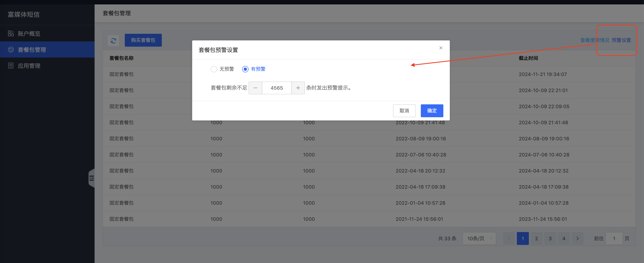The image size is (644, 263).
Task: Select the 无预警 radio option
Action: point(222,69)
